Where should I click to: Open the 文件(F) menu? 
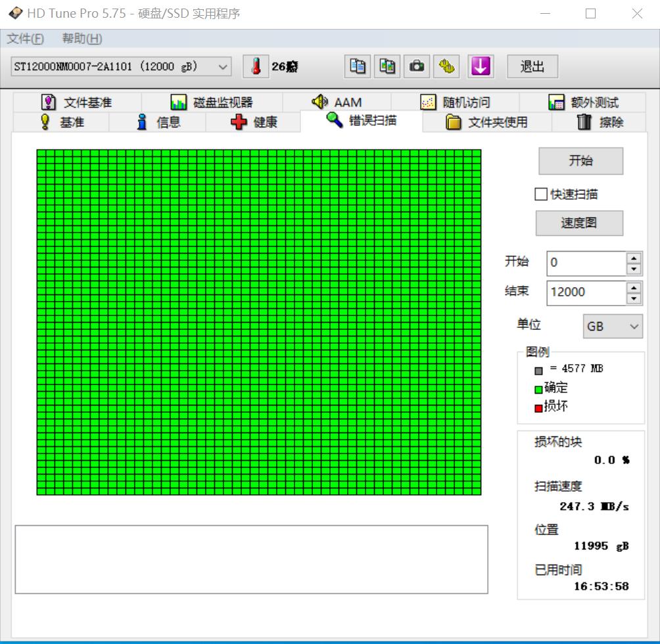tap(25, 39)
